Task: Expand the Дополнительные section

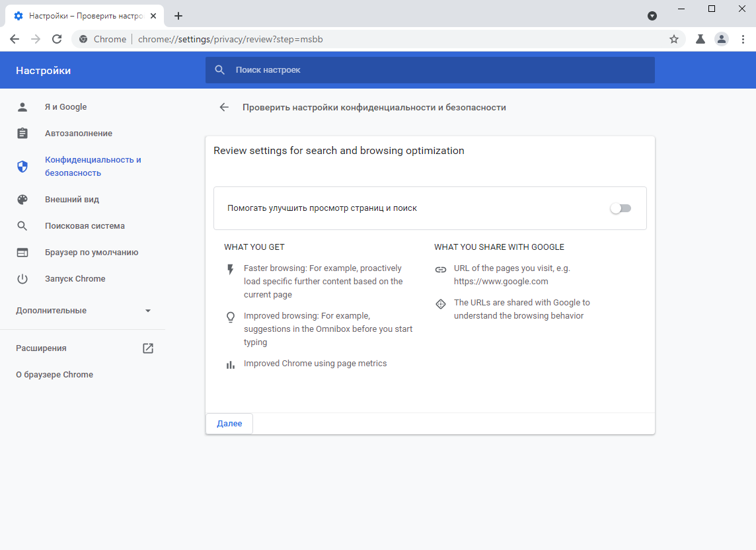Action: 84,311
